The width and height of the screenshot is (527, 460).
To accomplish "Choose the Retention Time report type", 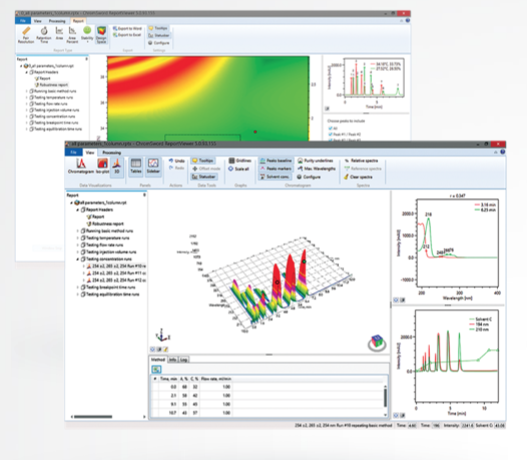I will pos(44,35).
